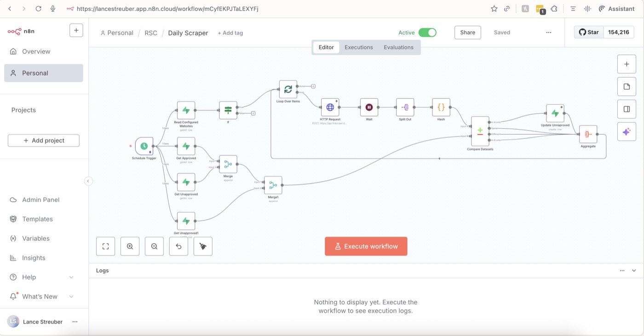Click the Daily Scraper workflow name

[188, 33]
